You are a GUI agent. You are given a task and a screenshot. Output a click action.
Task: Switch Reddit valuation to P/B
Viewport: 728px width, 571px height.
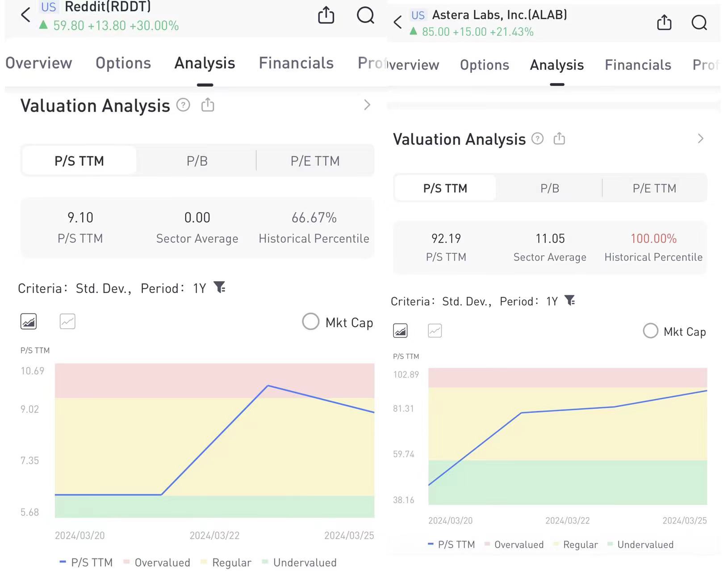tap(197, 160)
